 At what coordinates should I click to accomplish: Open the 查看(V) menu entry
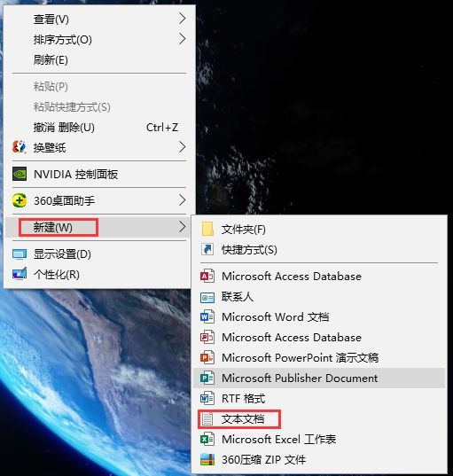click(99, 19)
